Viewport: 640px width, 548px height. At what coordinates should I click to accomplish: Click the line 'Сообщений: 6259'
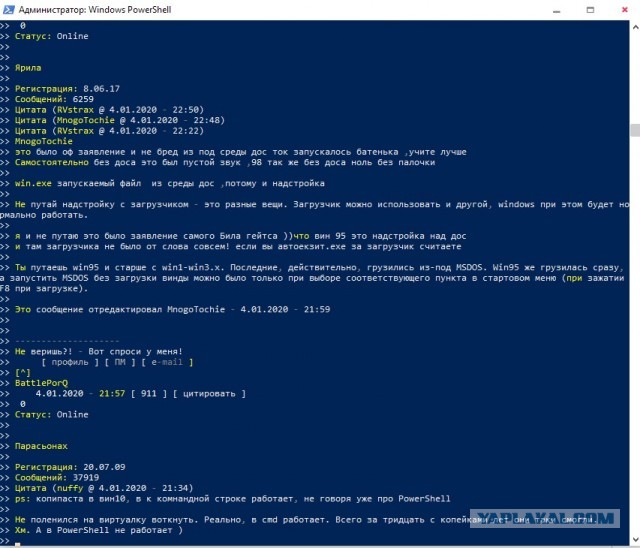[x=54, y=99]
